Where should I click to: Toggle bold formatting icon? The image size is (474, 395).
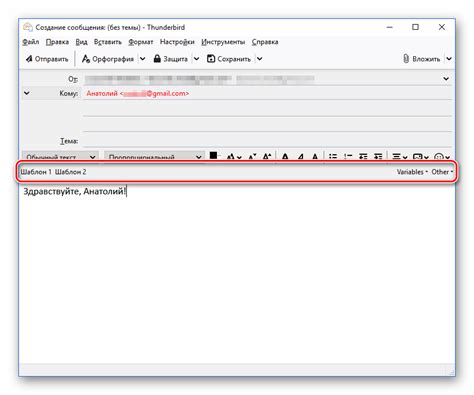(285, 156)
